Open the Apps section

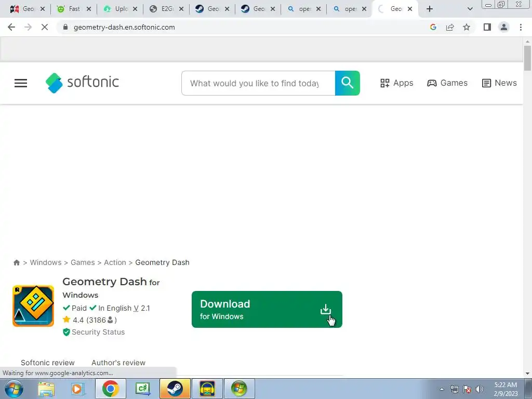pyautogui.click(x=396, y=83)
